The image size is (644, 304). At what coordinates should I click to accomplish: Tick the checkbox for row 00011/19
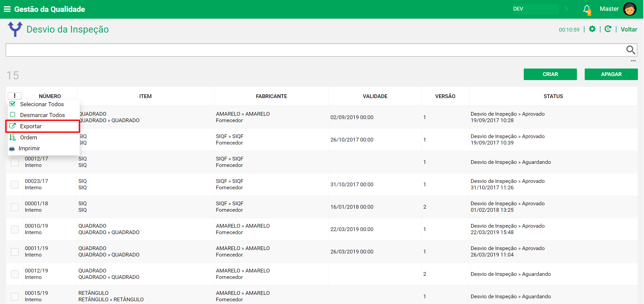[x=15, y=252]
